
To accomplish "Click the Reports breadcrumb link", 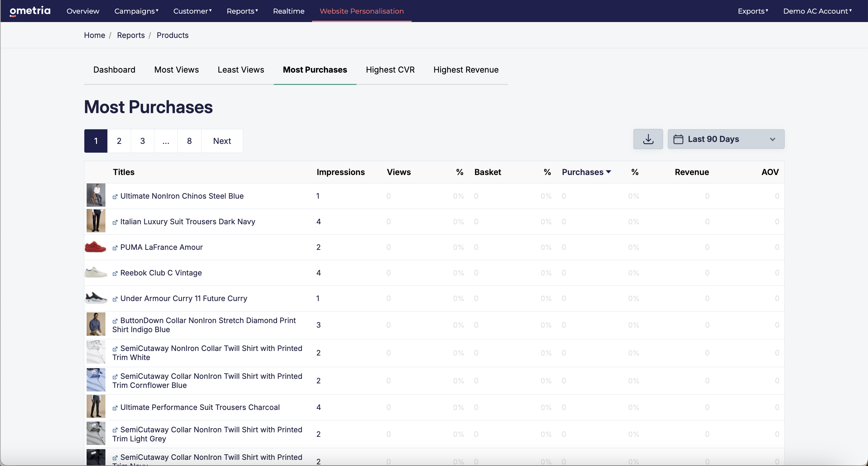I will (x=131, y=35).
